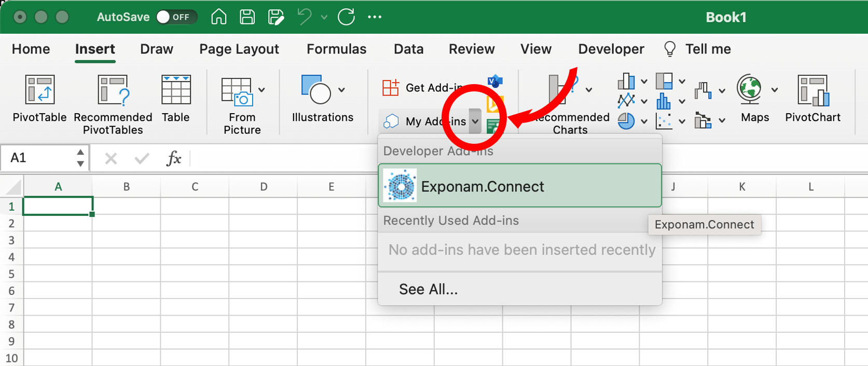
Task: Insert a Table from the ribbon
Action: [x=176, y=91]
